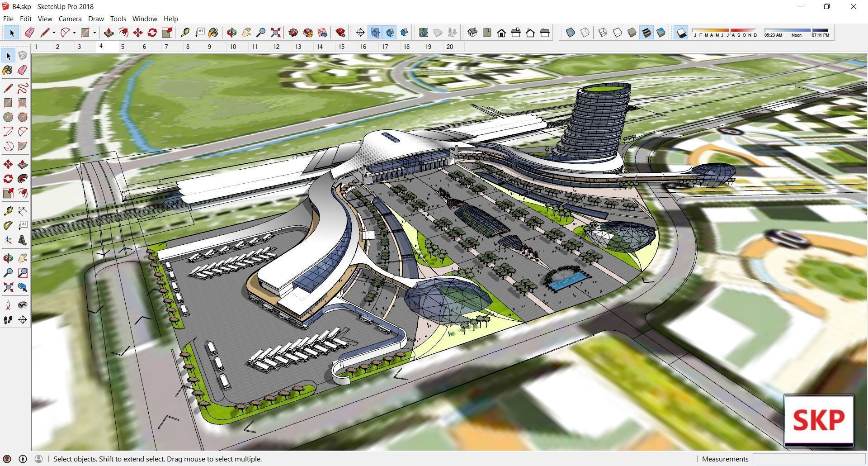
Task: Click the sign-in profile status icon
Action: pos(38,459)
